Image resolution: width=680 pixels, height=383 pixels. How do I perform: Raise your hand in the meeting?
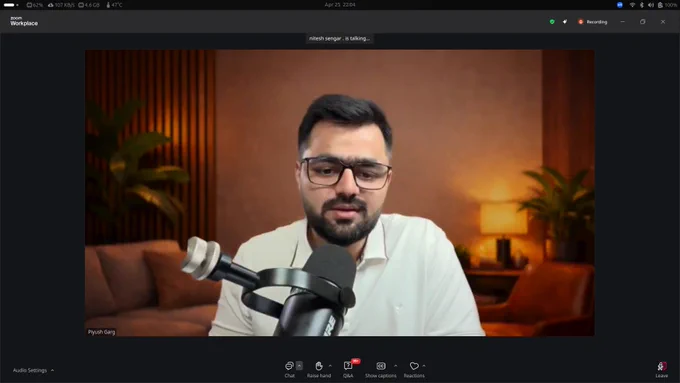319,369
